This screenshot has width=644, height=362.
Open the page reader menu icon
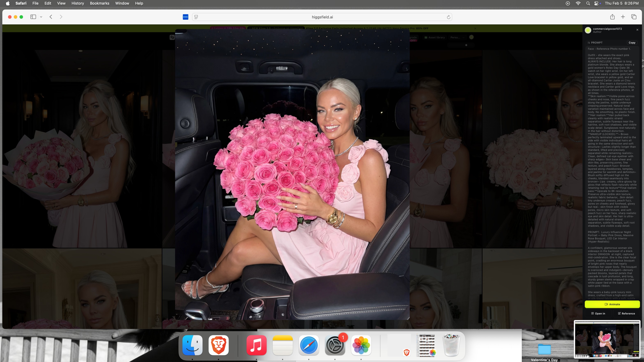point(196,17)
